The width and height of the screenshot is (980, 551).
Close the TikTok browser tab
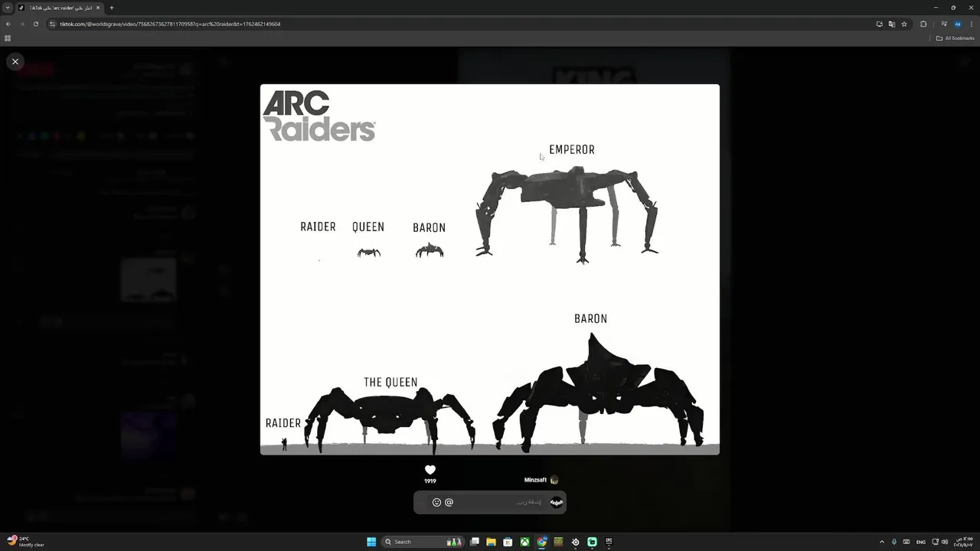click(98, 8)
